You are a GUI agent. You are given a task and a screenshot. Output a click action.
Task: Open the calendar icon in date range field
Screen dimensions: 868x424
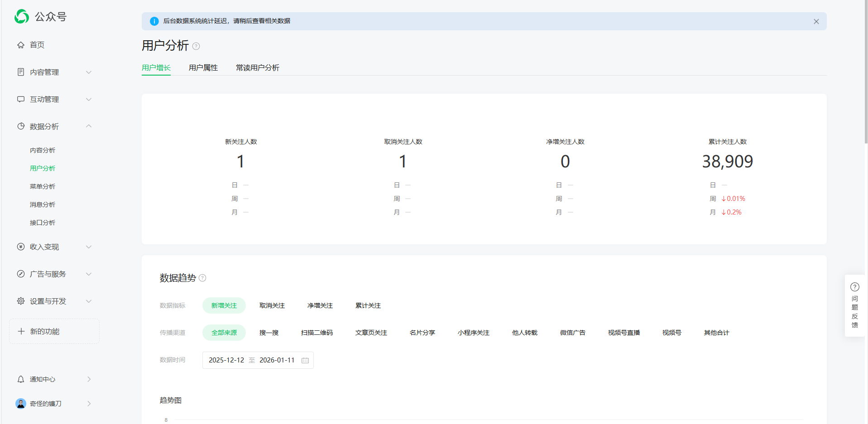(x=305, y=360)
